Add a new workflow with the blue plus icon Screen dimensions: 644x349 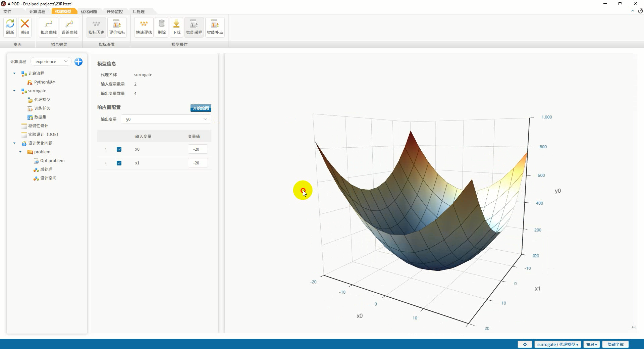pos(78,62)
